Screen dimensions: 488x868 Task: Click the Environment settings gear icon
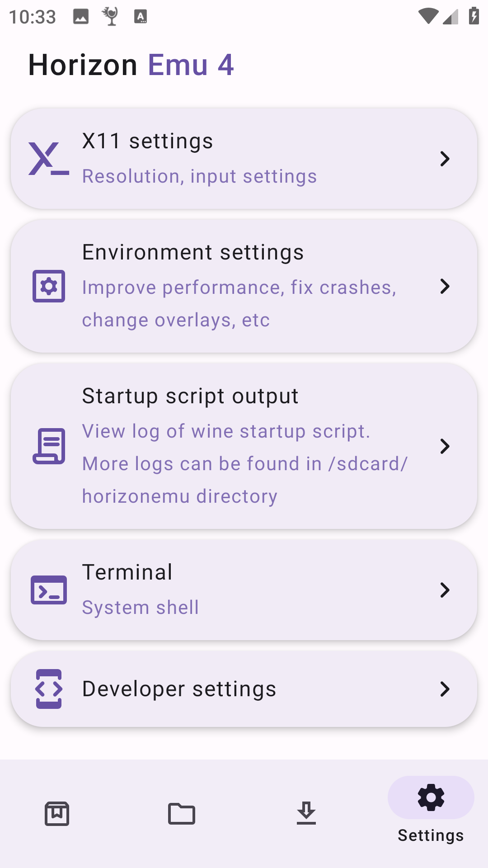coord(49,286)
